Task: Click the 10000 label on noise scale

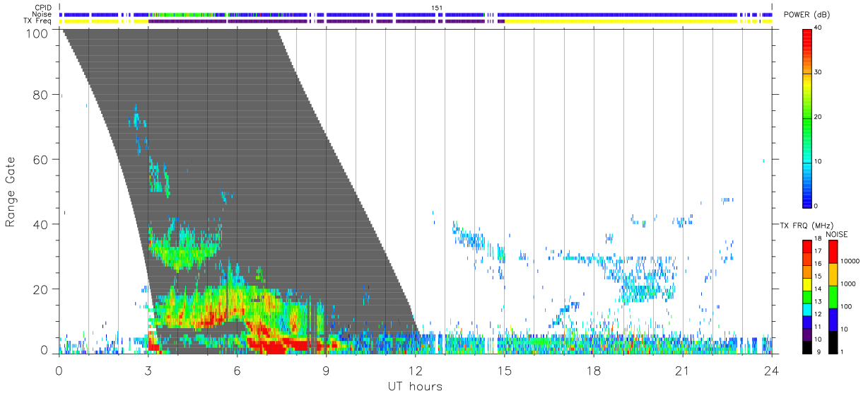Action: tap(850, 260)
